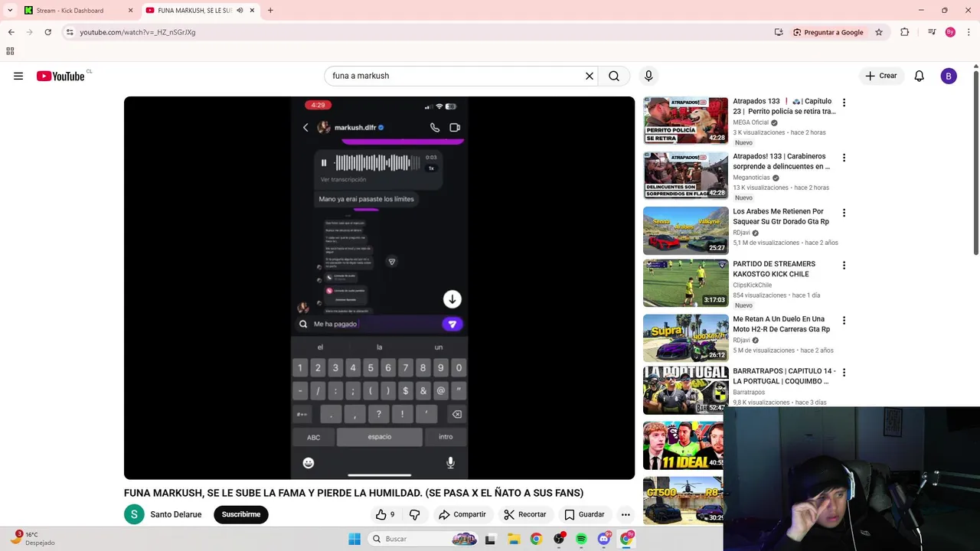Image resolution: width=980 pixels, height=551 pixels.
Task: Open Discord from the taskbar
Action: 604,539
